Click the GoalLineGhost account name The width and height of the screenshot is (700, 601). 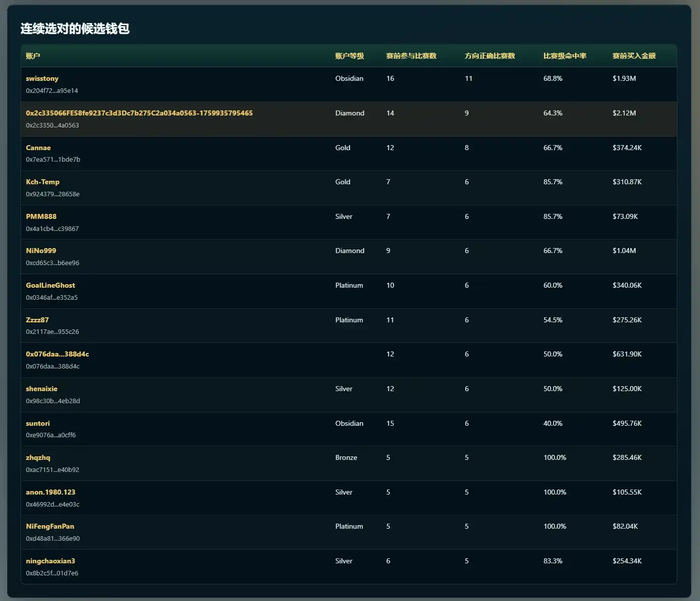(x=50, y=285)
